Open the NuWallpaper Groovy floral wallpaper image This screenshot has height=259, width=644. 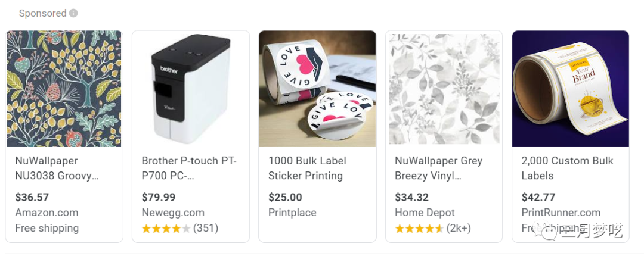click(x=64, y=89)
